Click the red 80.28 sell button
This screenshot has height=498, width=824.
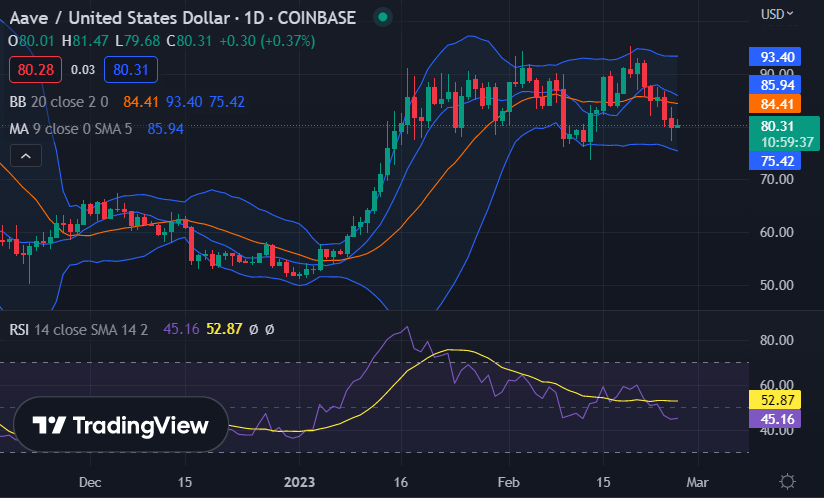point(36,70)
